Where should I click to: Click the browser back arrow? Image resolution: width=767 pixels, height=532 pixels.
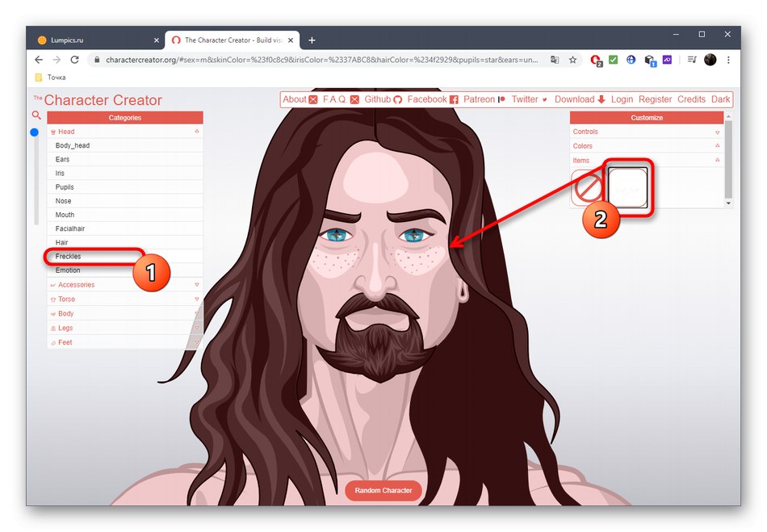coord(39,60)
